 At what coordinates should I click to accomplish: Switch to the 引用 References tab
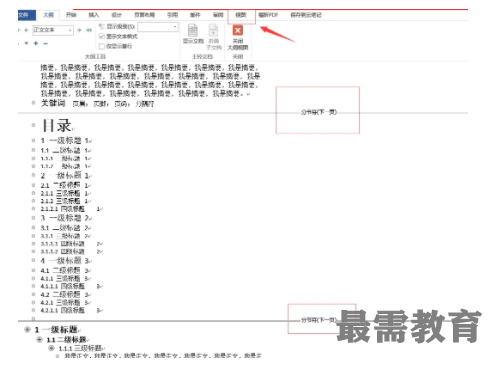point(172,15)
